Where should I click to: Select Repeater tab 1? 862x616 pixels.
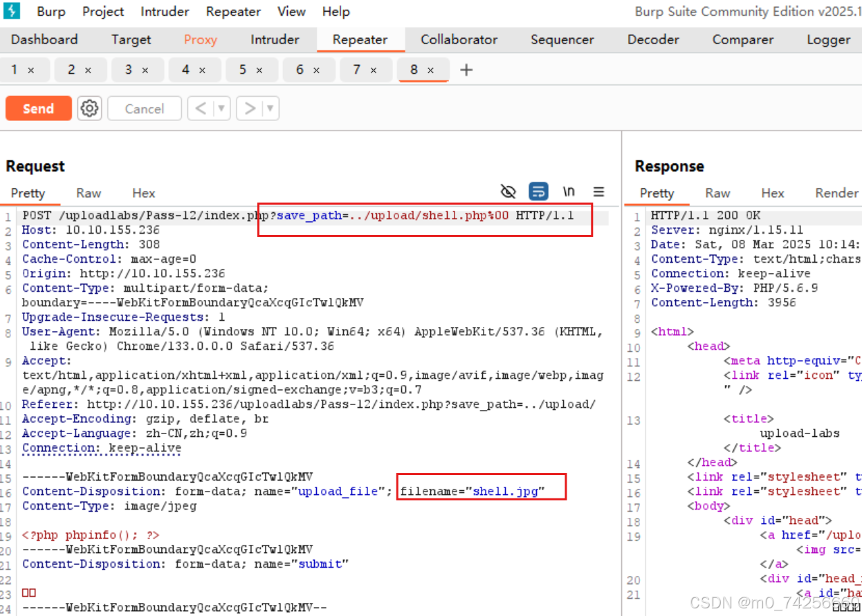tap(15, 70)
